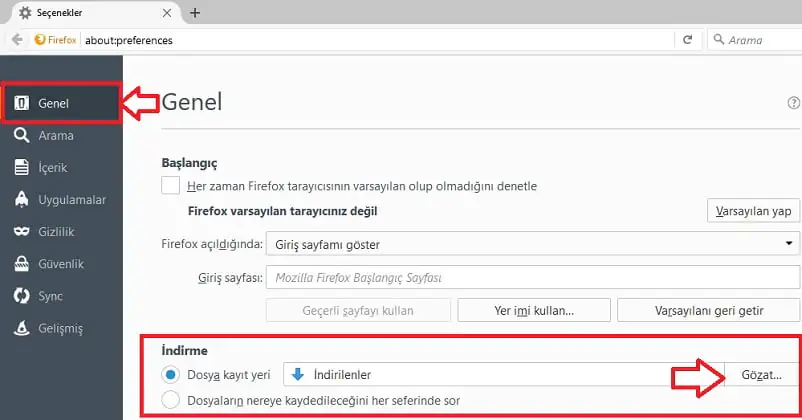Click the İndirilenler download folder field
Viewport: 802px width, 420px height.
pyautogui.click(x=504, y=375)
